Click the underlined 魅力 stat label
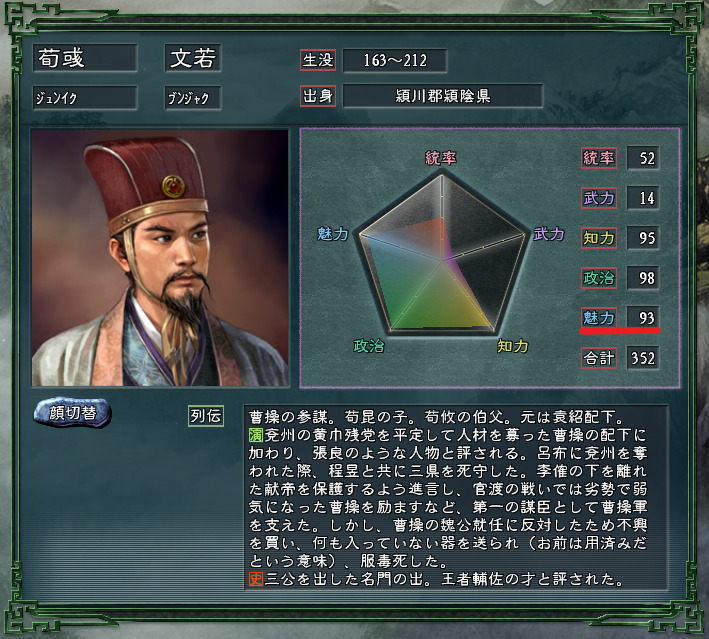Screen dimensions: 709x639 [x=599, y=317]
